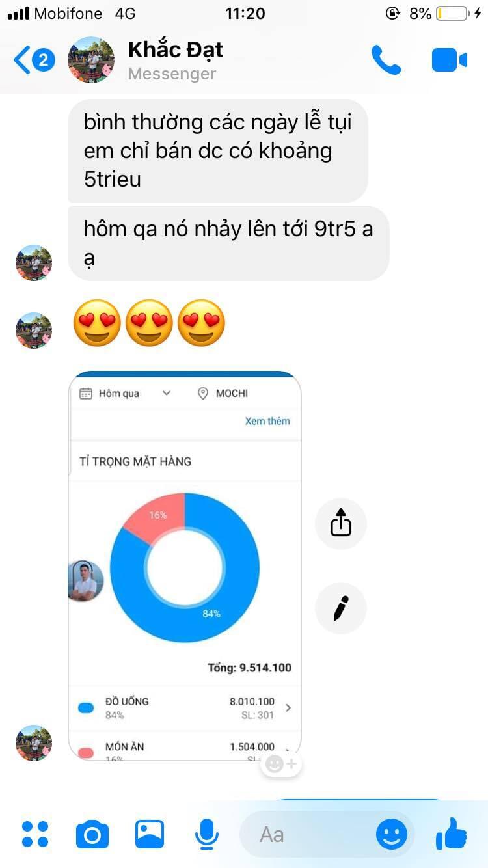The height and width of the screenshot is (868, 488).
Task: Open Khắc Đạt's profile from header
Action: [176, 60]
